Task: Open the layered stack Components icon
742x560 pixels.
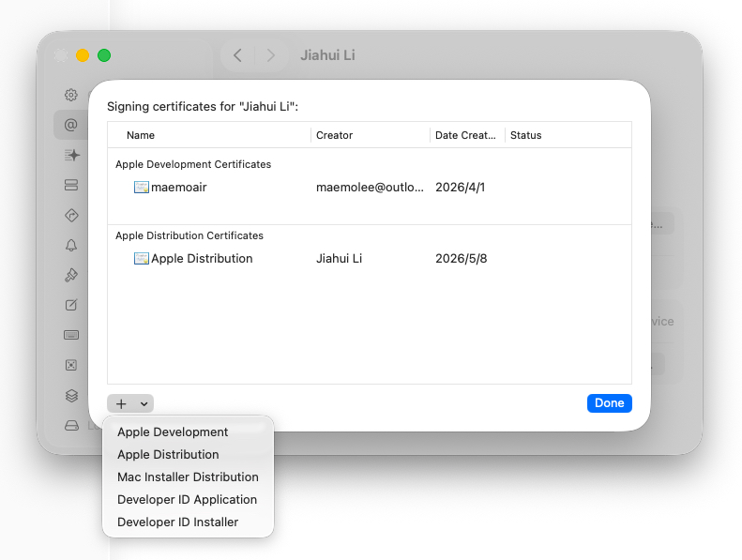Action: coord(71,395)
